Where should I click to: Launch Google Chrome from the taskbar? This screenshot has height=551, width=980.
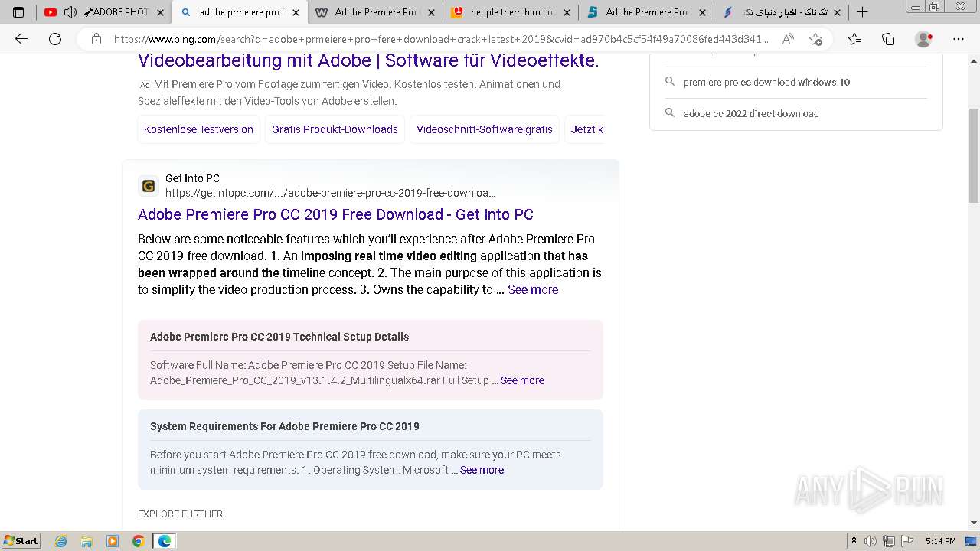pyautogui.click(x=139, y=541)
